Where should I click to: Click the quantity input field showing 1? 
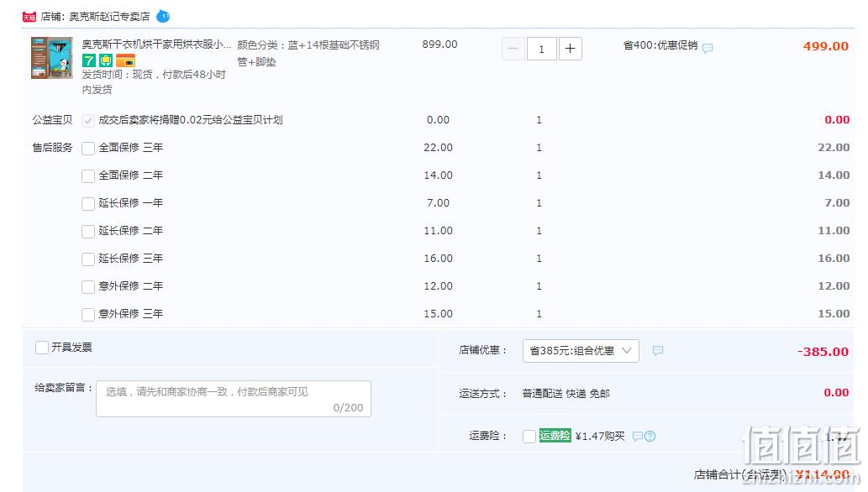541,49
